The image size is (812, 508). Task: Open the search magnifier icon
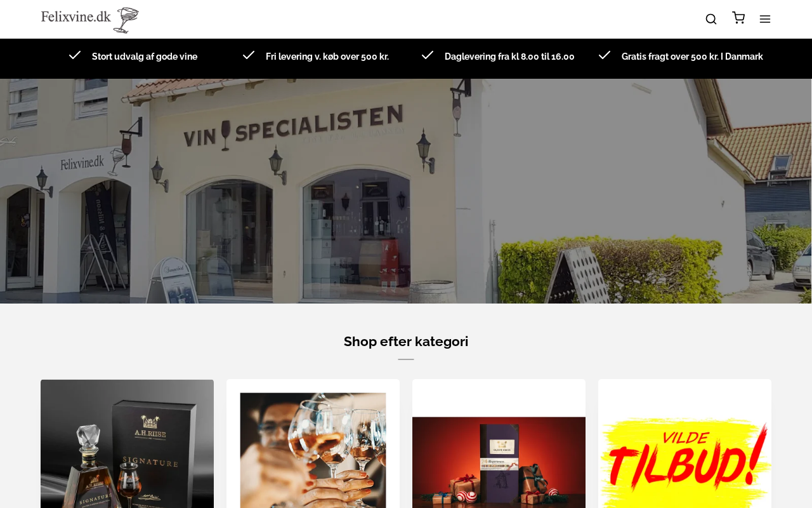click(x=711, y=19)
